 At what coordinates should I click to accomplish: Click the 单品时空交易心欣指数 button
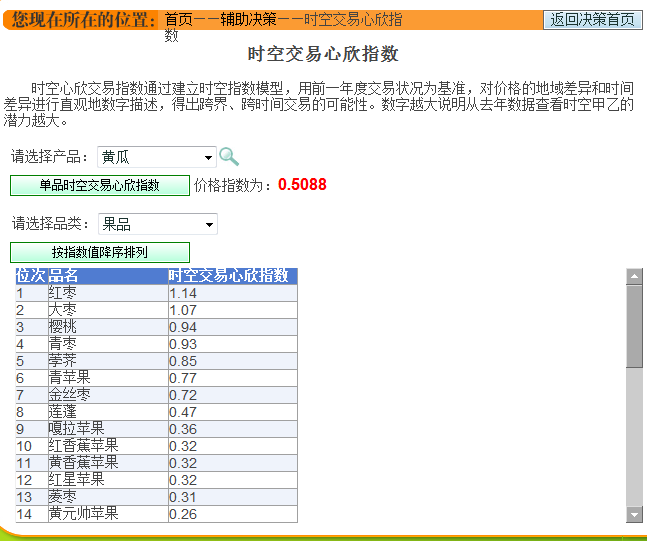(x=99, y=185)
